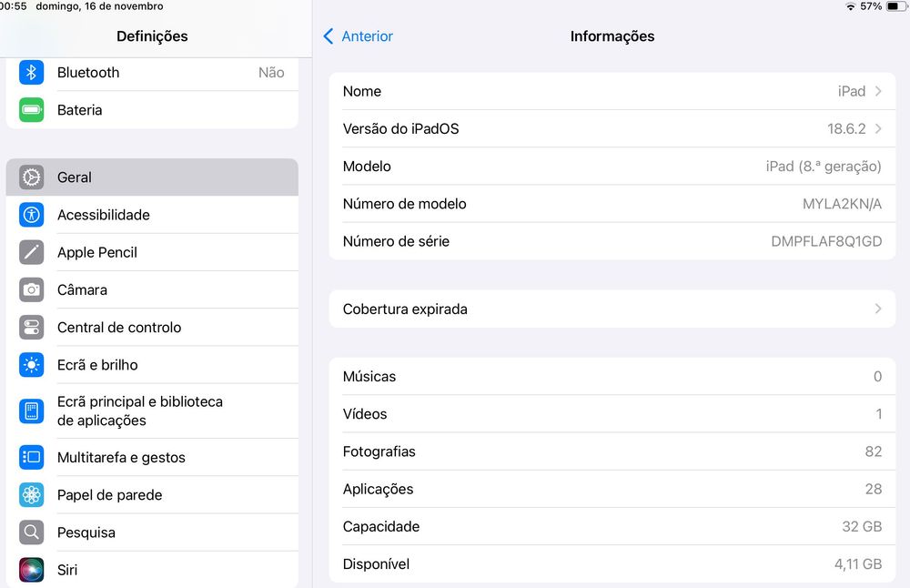Viewport: 910px width, 588px height.
Task: Open Pesquisa settings
Action: pos(152,532)
